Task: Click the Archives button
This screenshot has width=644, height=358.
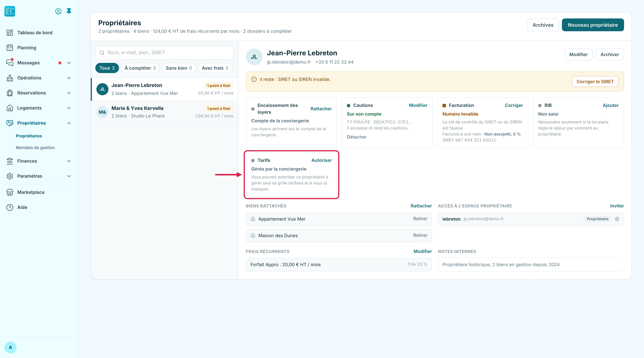Action: tap(543, 25)
